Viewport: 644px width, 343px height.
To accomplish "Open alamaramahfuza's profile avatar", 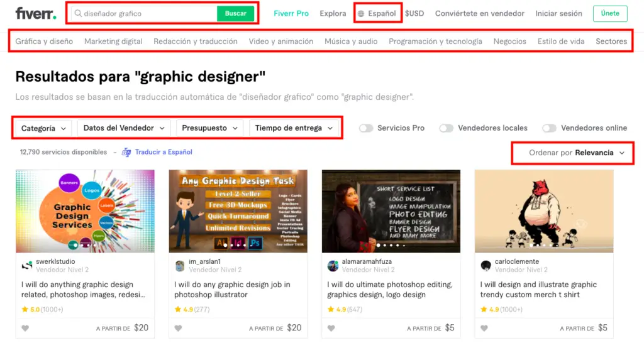I will click(x=333, y=266).
